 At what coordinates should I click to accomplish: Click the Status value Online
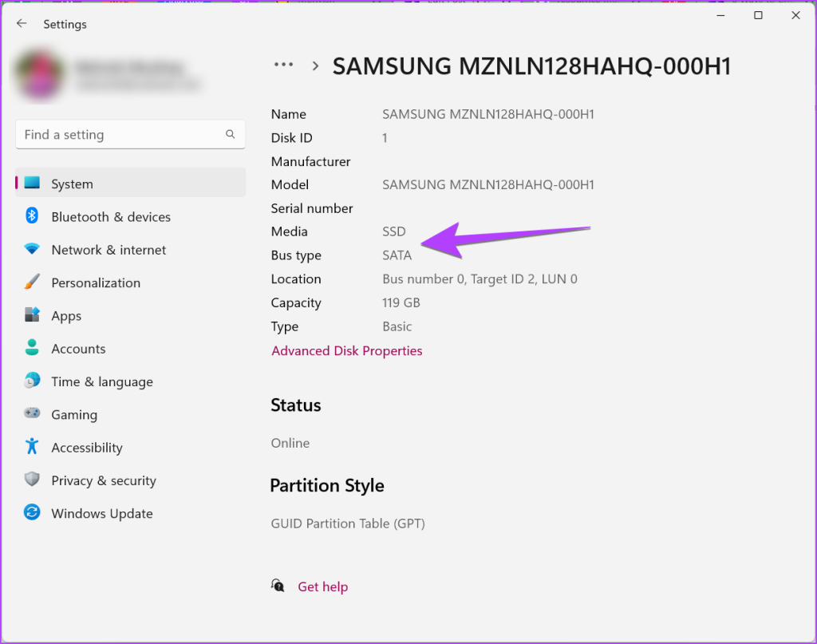[x=290, y=443]
